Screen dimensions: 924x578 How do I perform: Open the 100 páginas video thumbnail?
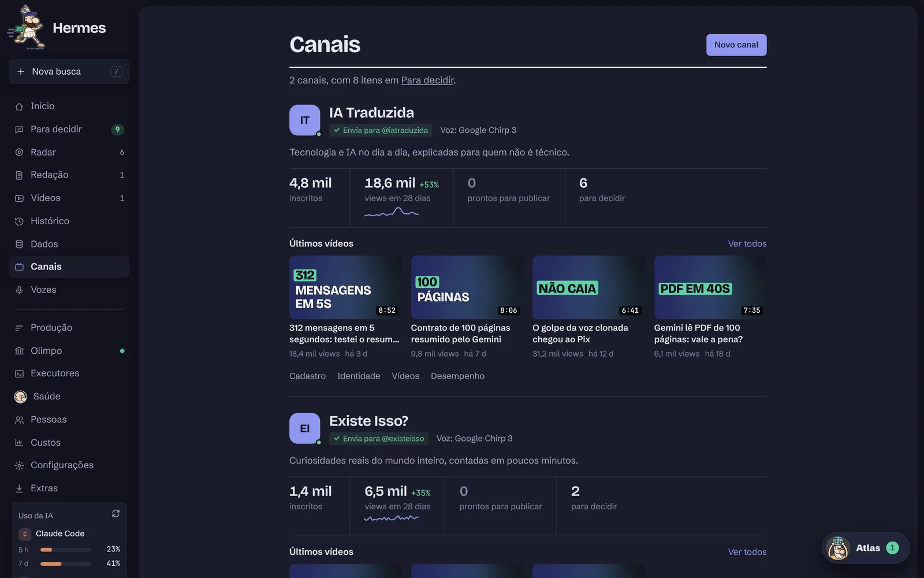point(467,287)
